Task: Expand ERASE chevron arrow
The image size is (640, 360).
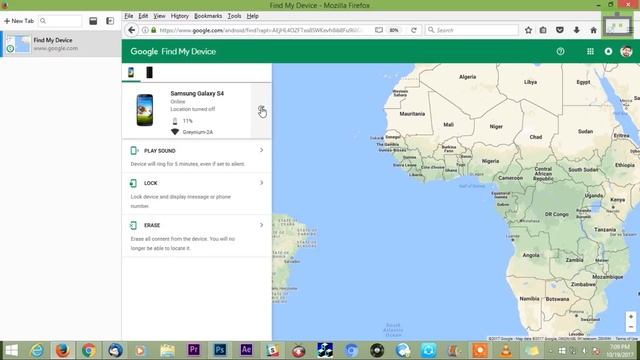Action: coord(262,225)
